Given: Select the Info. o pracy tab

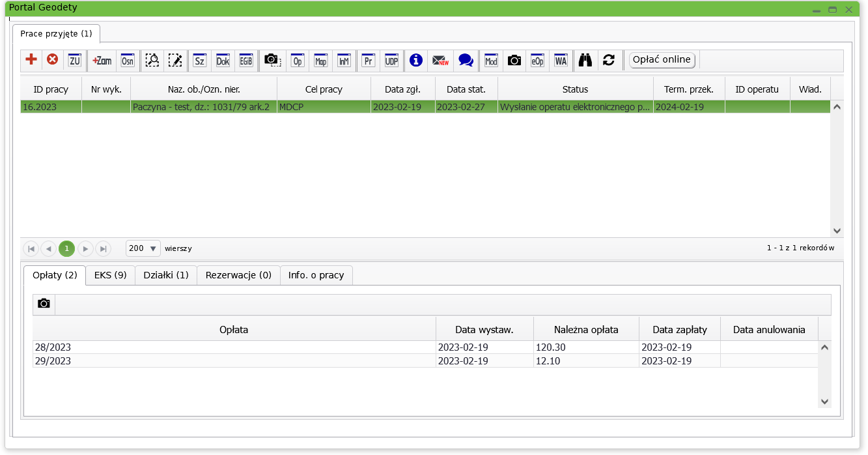Looking at the screenshot, I should click(316, 275).
